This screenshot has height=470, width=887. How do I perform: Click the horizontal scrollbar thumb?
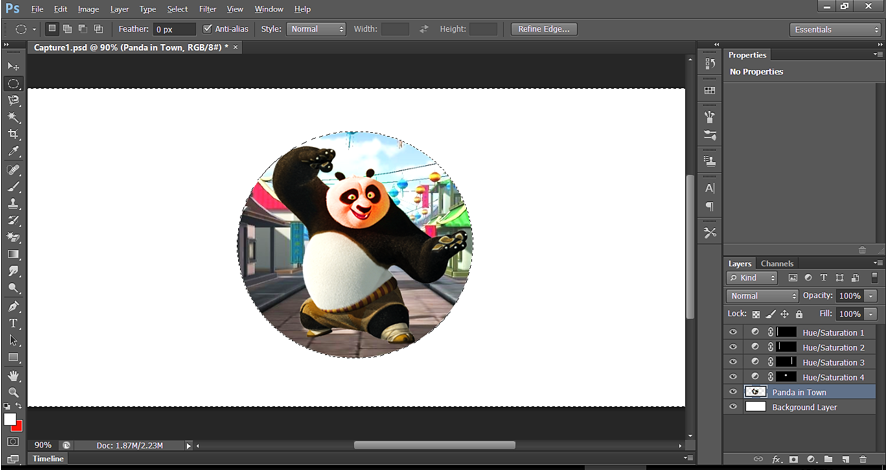point(434,446)
